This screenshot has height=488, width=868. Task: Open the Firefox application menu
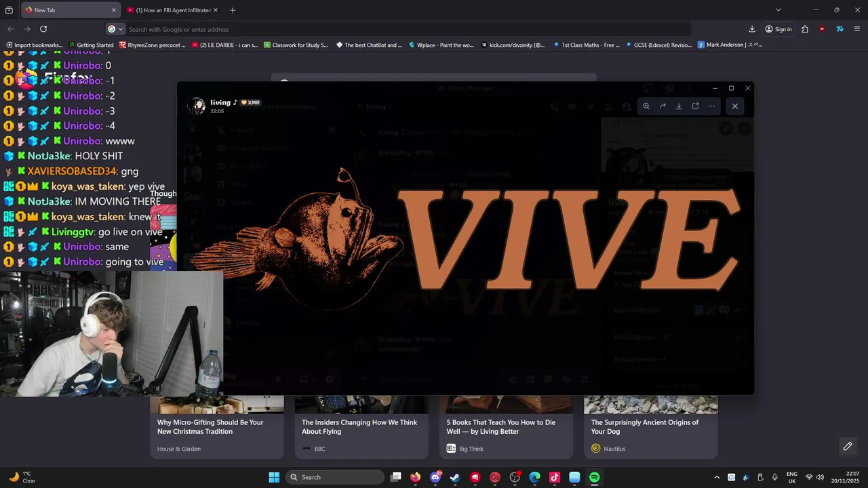tap(857, 29)
